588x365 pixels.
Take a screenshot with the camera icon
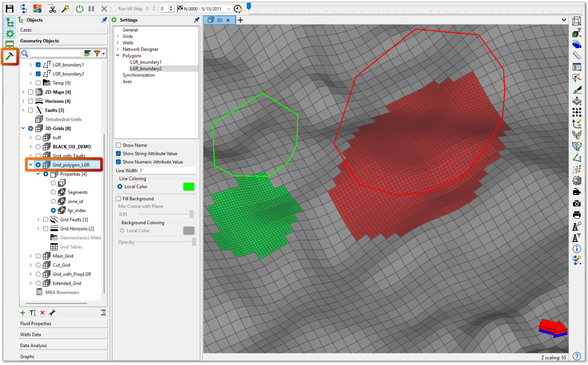point(576,203)
